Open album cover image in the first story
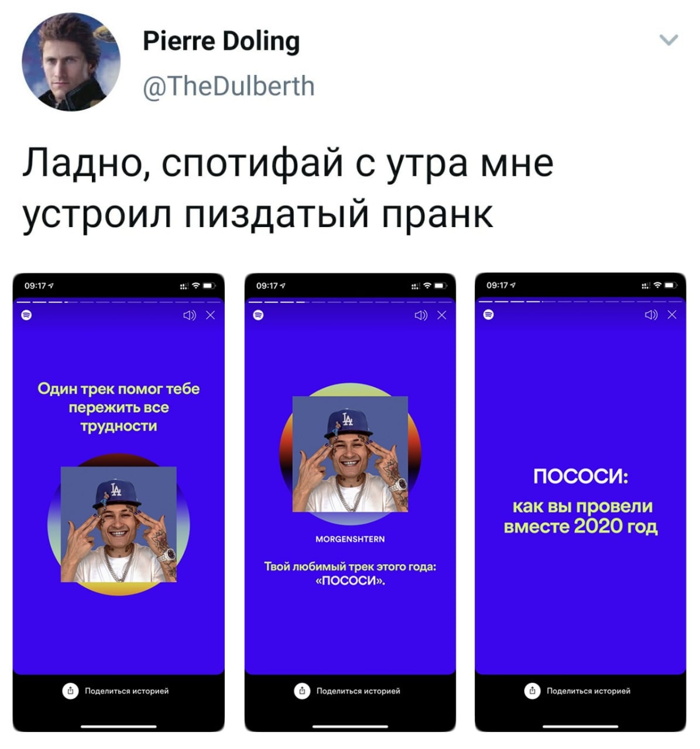Screen dimensions: 700x749 pos(119,524)
